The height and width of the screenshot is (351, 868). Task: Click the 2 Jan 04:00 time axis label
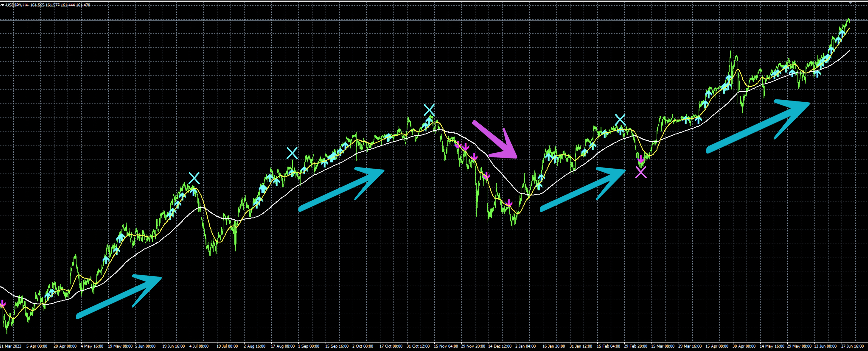coord(525,346)
